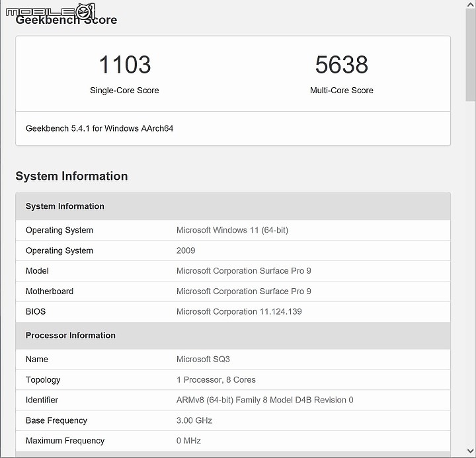Click the Name row label
This screenshot has height=458, width=476.
coord(37,360)
